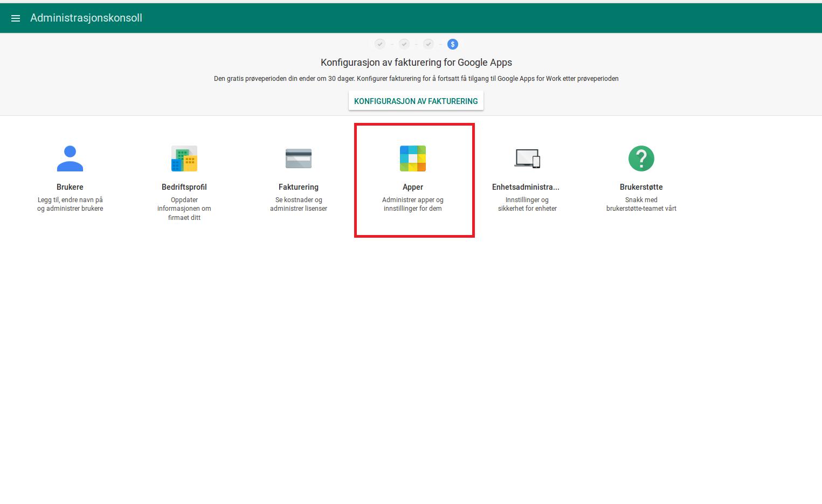Click 'Se kostnader og administrer lisenser' text
822x504 pixels.
[x=299, y=204]
